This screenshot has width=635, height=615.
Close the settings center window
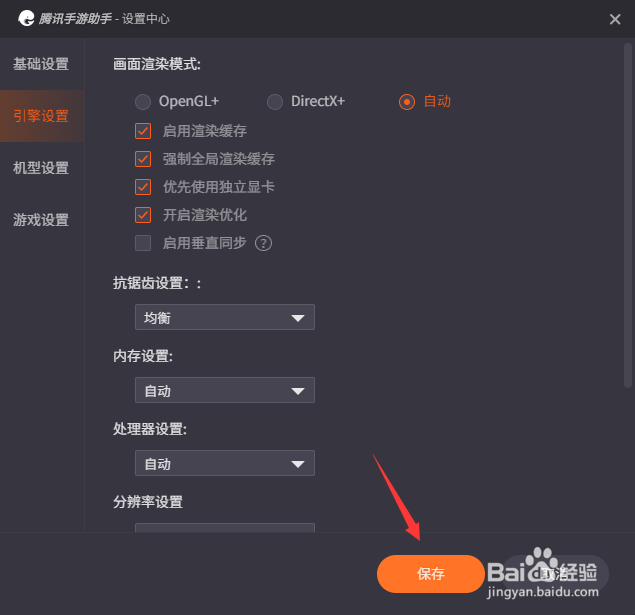[615, 19]
